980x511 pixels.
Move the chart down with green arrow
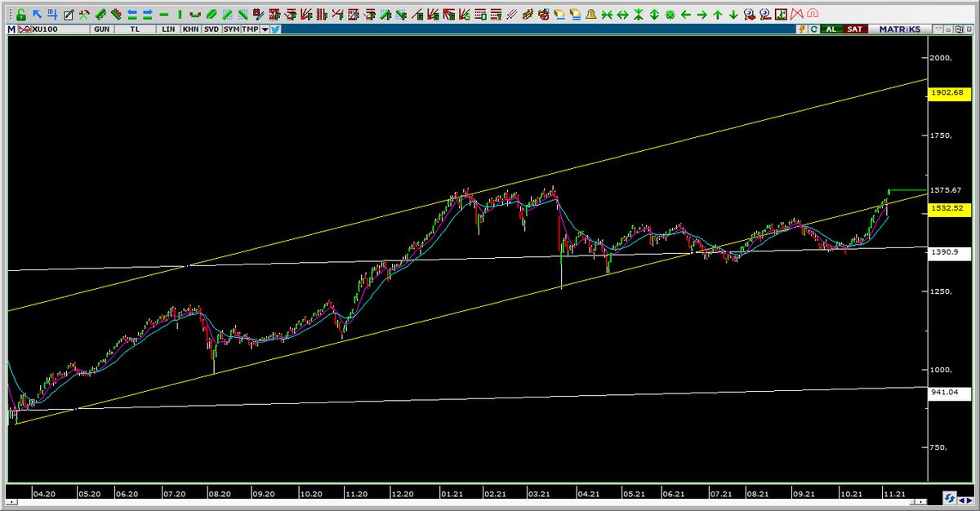tap(733, 15)
